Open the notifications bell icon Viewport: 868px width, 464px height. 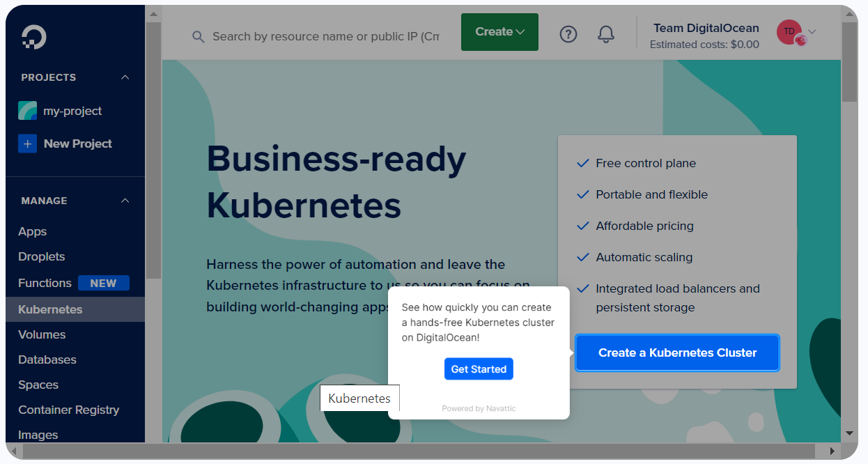606,33
